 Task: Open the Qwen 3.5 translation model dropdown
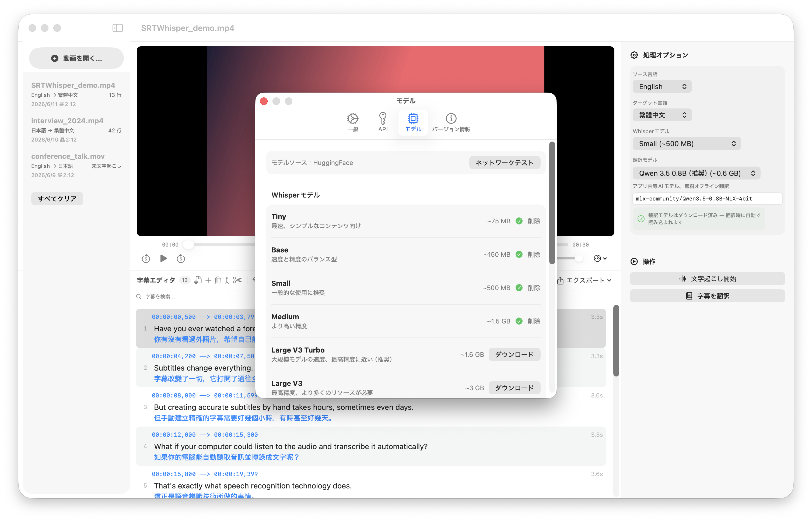[696, 173]
